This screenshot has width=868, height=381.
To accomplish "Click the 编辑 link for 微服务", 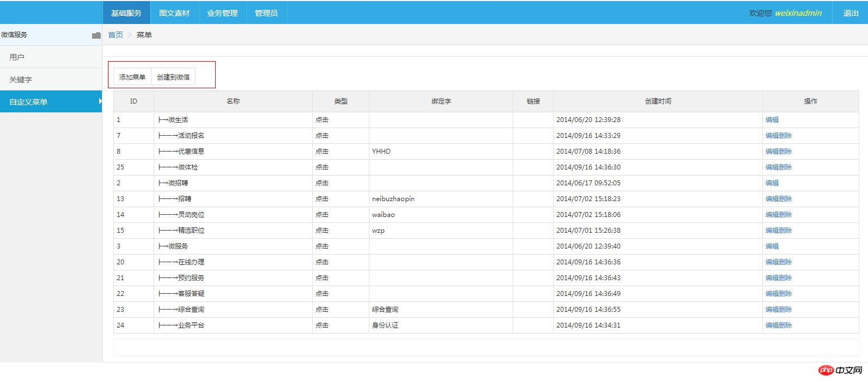I will (772, 246).
